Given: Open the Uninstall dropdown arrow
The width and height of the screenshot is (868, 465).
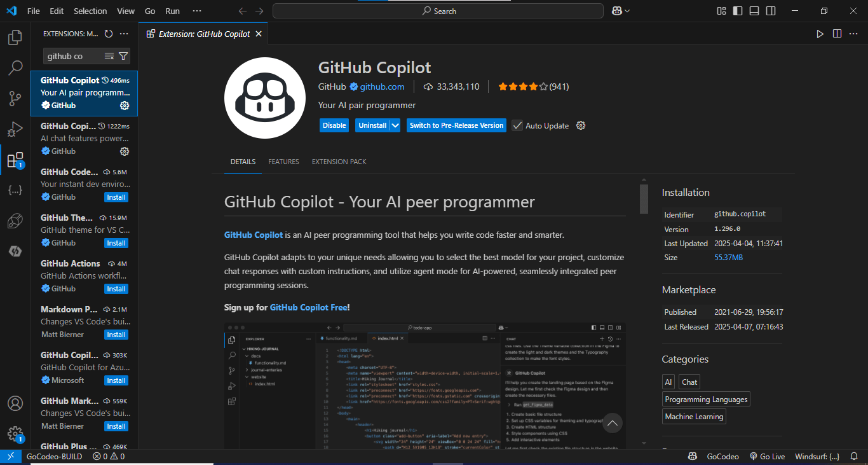Looking at the screenshot, I should click(x=395, y=125).
